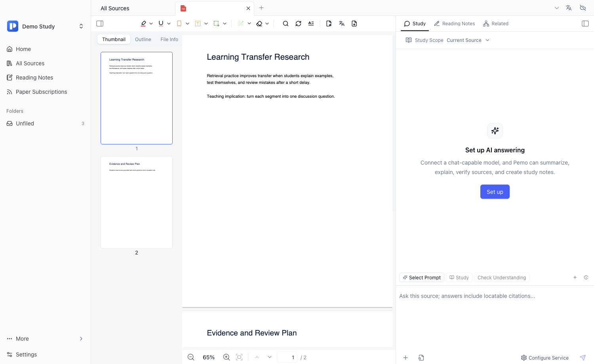Open drawing pen options dropdown arrow
Viewport: 594px width, 364px height.
pyautogui.click(x=249, y=24)
